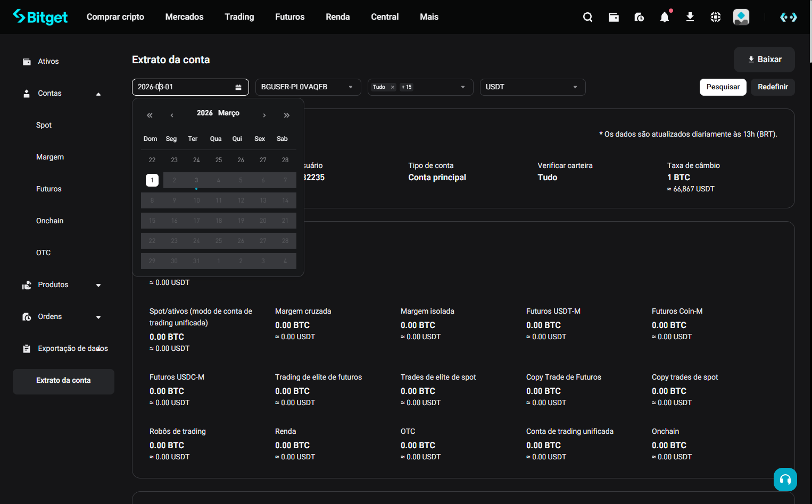Viewport: 812px width, 504px height.
Task: Click the calendar icon in date field
Action: [238, 87]
